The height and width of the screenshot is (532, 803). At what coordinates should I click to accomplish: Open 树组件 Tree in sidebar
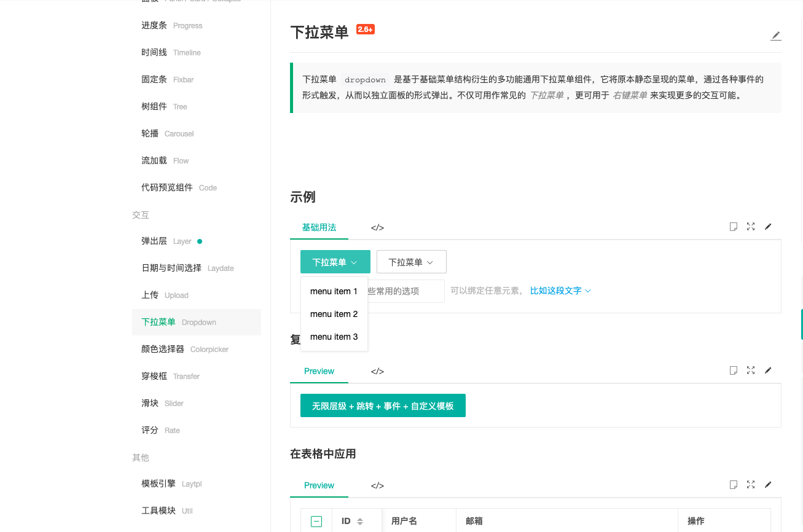click(x=197, y=106)
